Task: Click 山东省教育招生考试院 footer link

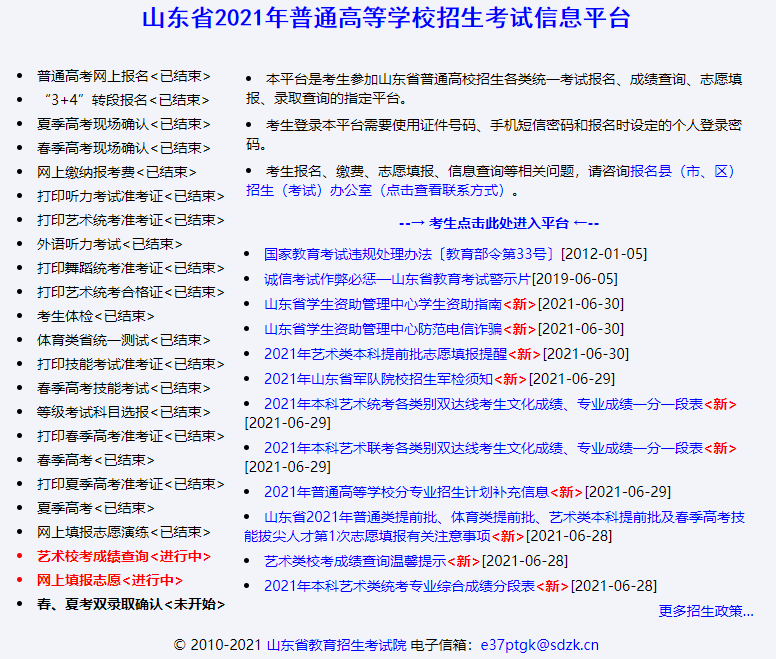Action: (336, 645)
